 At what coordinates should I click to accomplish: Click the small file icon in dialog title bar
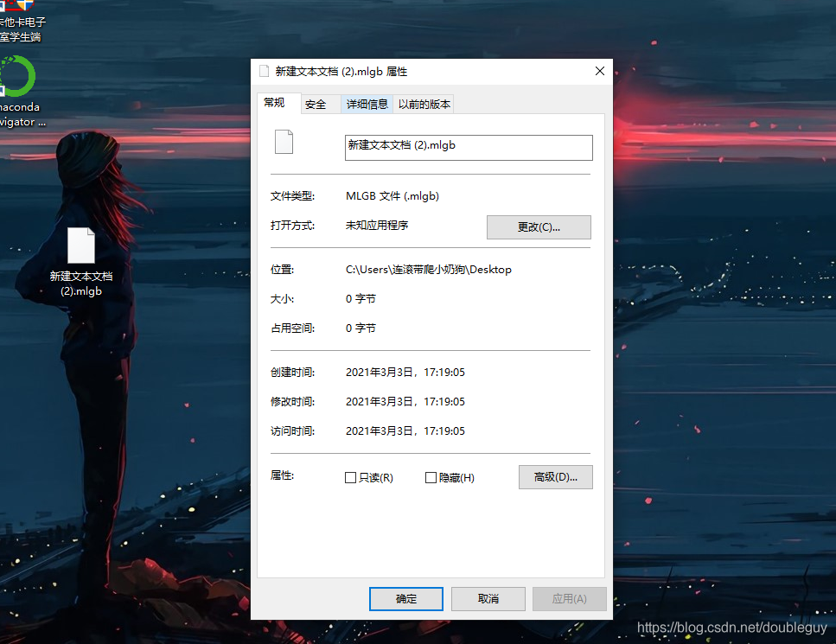[264, 72]
